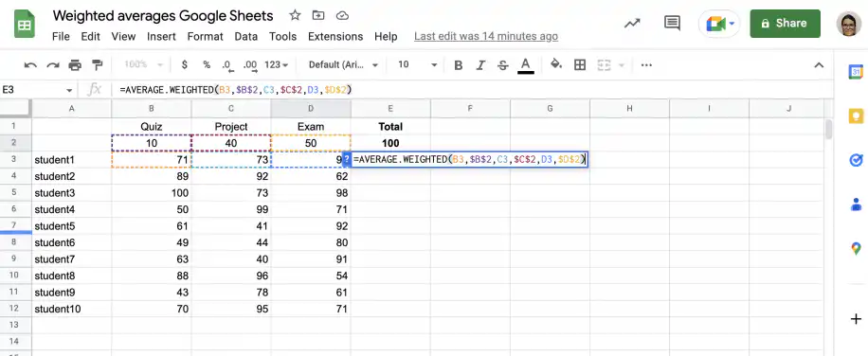Open the Edit menu
Screen dimensions: 868x356
90,37
